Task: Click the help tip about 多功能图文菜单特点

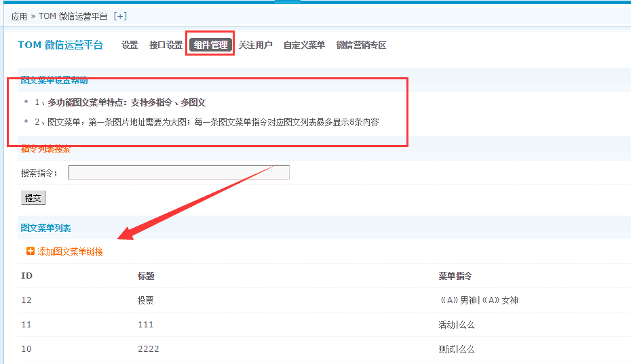Action: tap(120, 102)
